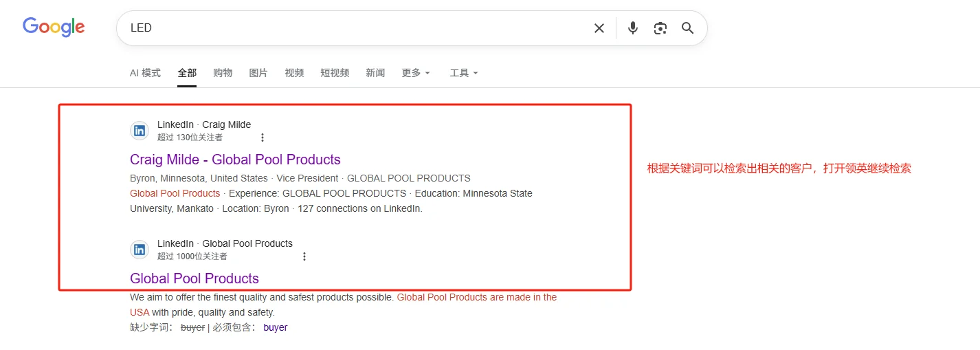Screen dimensions: 980x350
Task: Open the 短视频 tab
Action: pos(335,73)
